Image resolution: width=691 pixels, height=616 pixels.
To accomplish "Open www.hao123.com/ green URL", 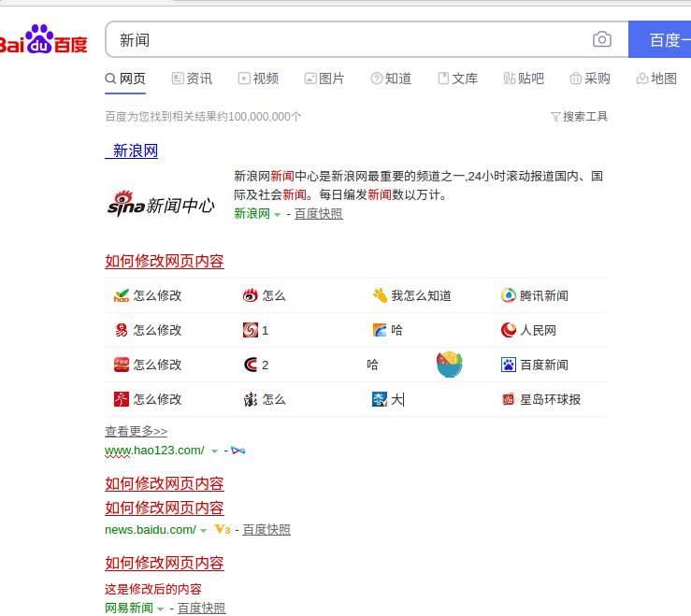I will [x=154, y=451].
